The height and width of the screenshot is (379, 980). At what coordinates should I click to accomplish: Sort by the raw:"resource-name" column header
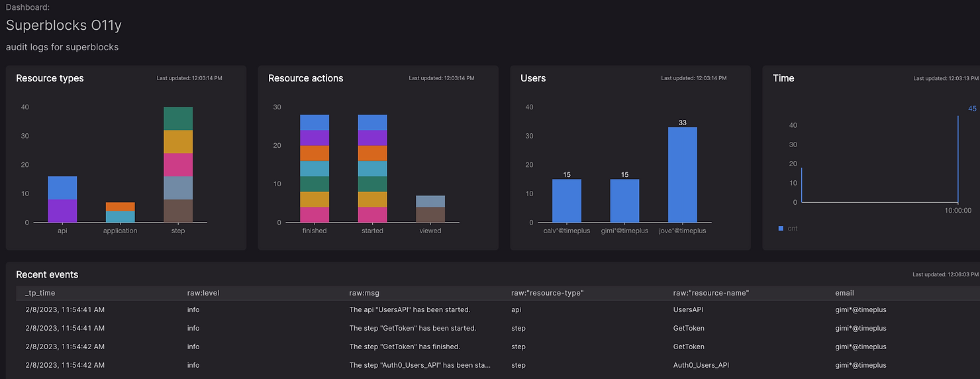(x=710, y=293)
